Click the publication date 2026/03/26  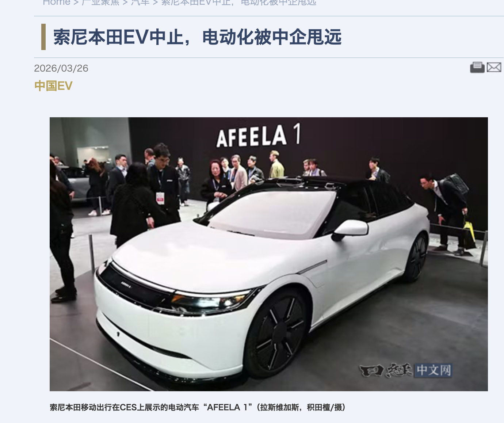click(61, 68)
